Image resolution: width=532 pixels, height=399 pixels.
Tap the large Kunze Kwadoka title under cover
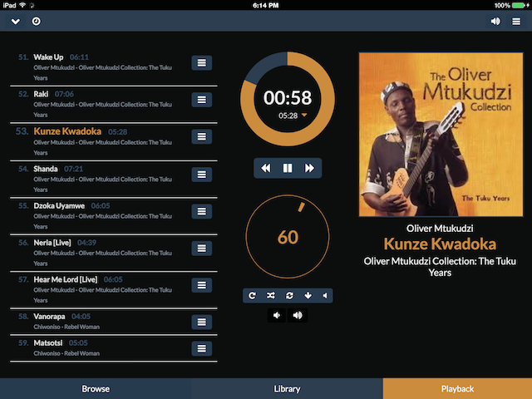[x=440, y=244]
